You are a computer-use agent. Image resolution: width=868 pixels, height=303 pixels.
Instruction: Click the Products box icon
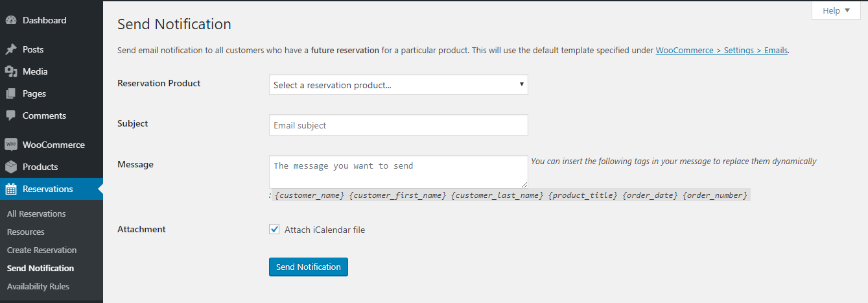coord(11,167)
